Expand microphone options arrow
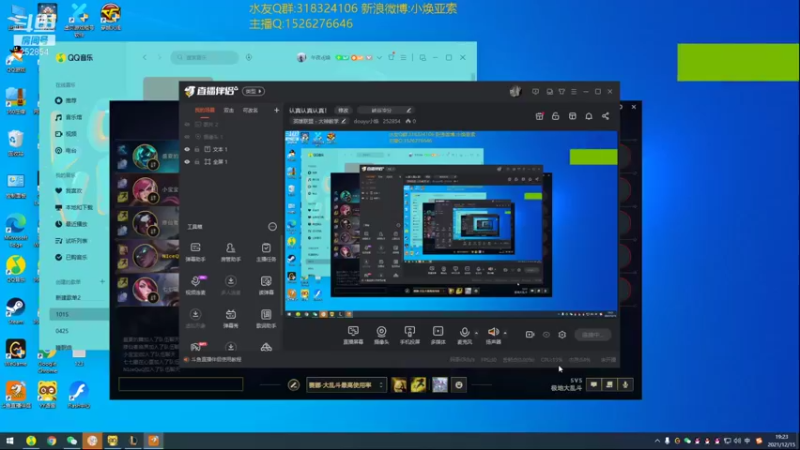The height and width of the screenshot is (450, 800). point(476,333)
